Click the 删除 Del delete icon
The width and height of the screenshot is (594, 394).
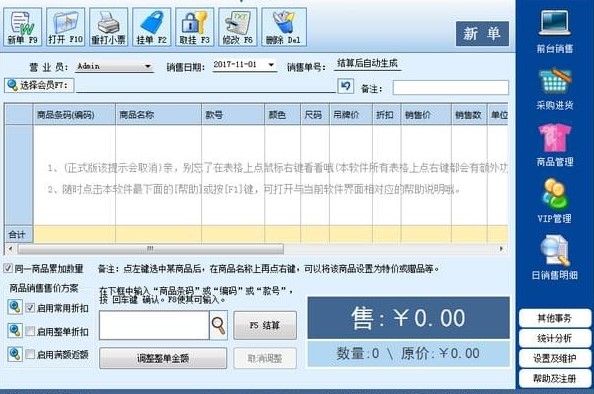point(284,27)
